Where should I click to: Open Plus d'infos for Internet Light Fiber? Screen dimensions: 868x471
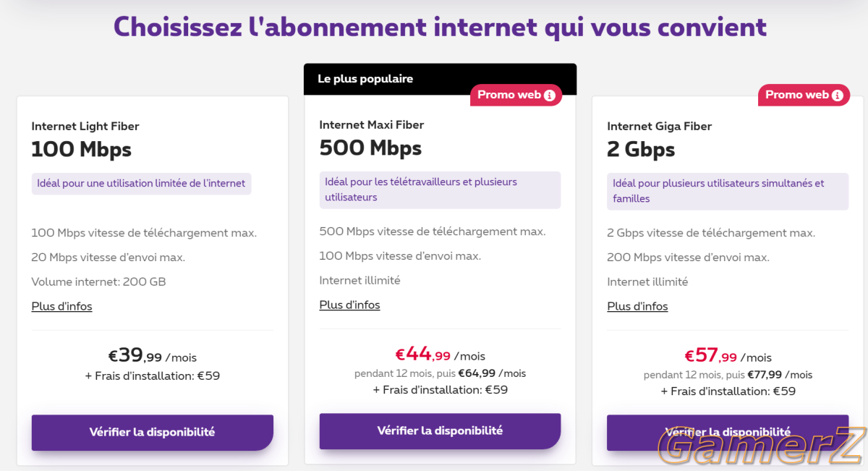(x=61, y=306)
